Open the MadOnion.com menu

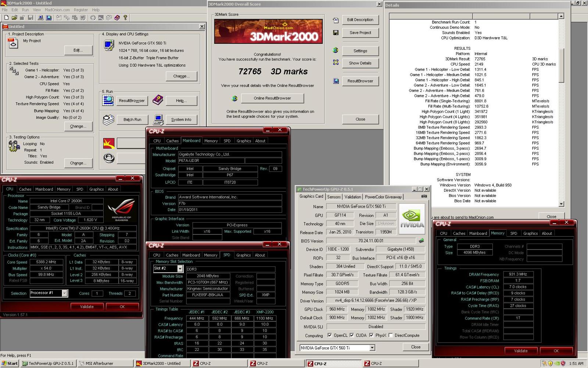(57, 10)
